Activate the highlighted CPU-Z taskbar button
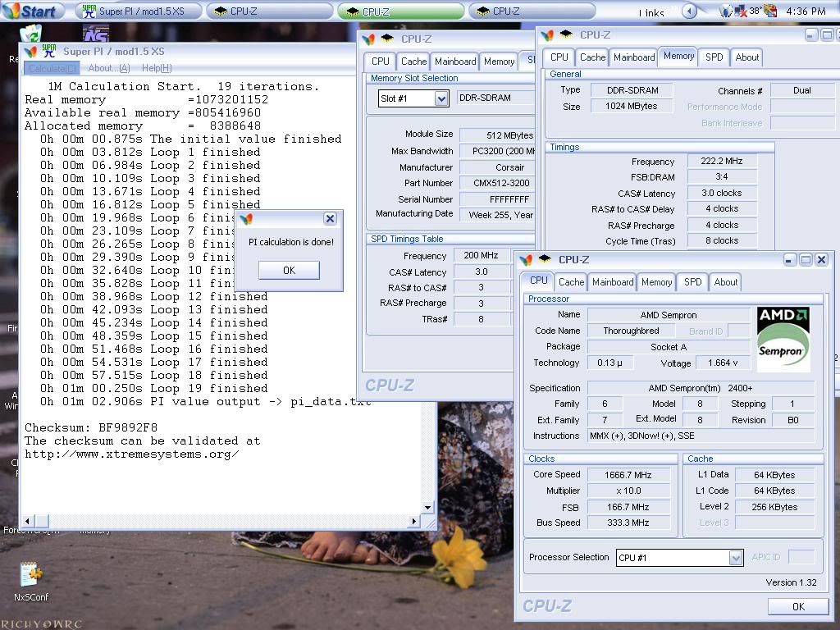Viewport: 840px width, 630px height. (x=400, y=11)
